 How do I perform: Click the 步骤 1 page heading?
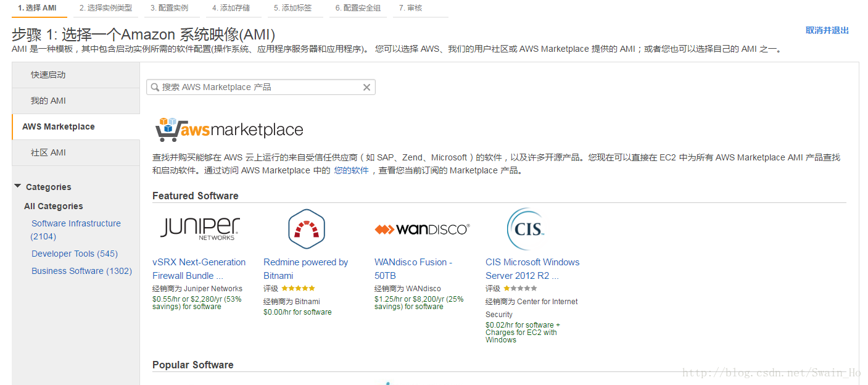(143, 35)
